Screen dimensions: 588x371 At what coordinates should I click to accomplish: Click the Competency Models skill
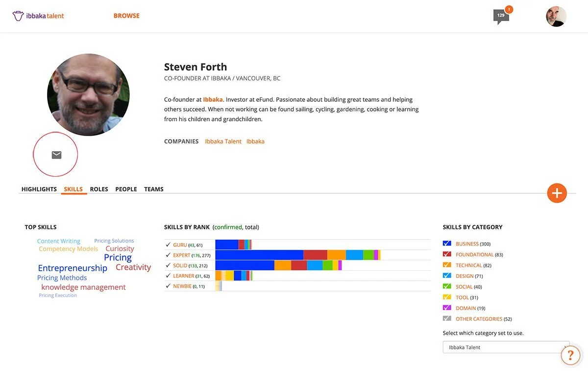68,249
